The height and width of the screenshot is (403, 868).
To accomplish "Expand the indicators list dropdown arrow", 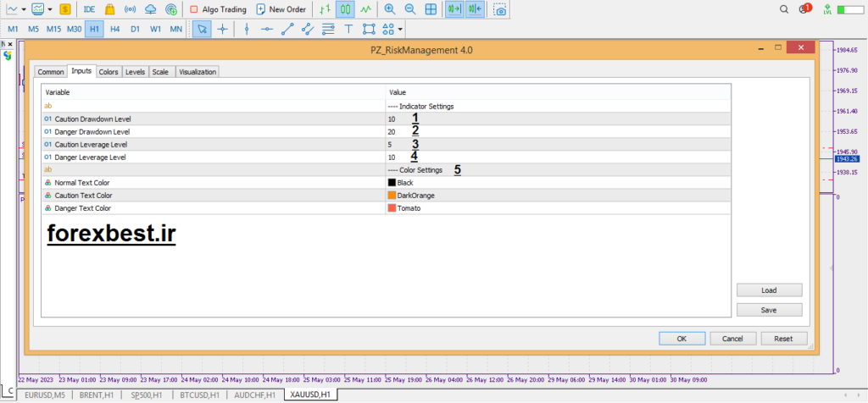I will click(x=51, y=9).
